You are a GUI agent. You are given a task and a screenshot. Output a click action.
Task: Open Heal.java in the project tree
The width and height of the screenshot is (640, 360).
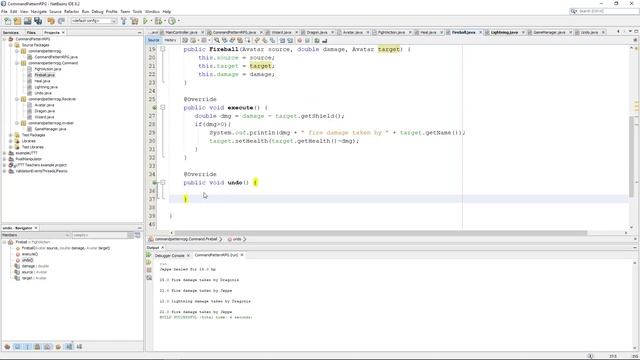point(42,81)
